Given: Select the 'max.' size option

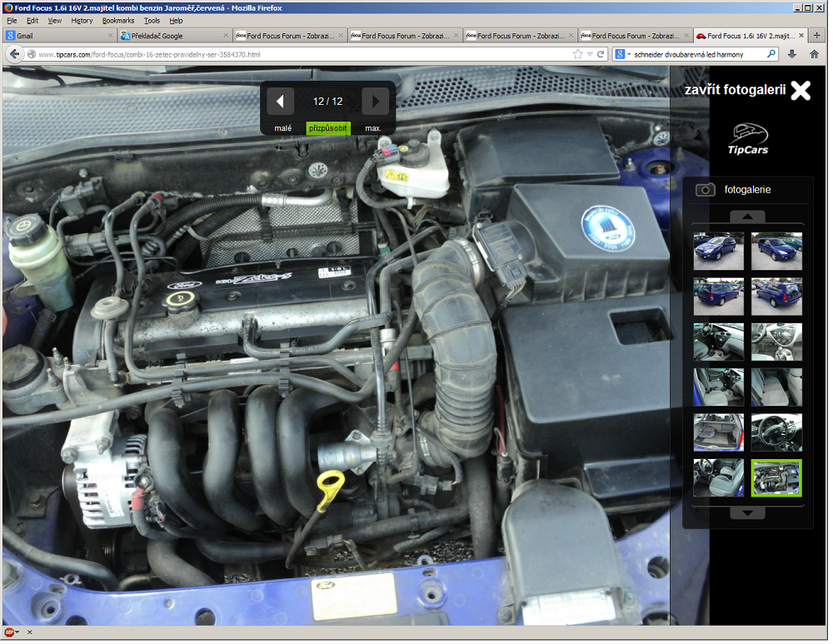Looking at the screenshot, I should (373, 128).
